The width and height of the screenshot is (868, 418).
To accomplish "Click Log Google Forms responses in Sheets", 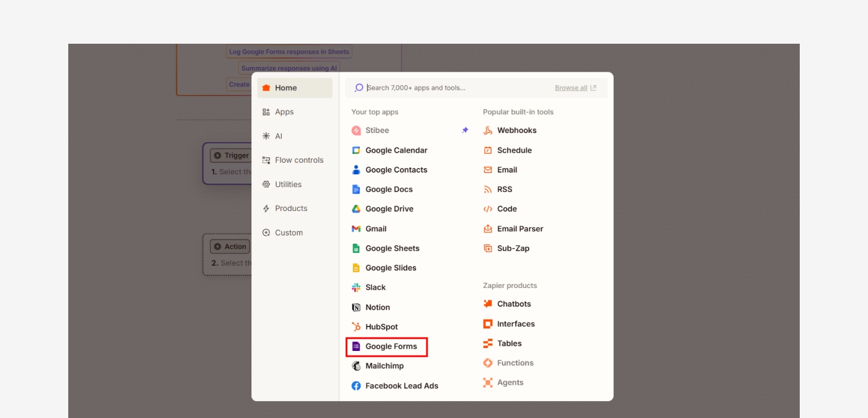I will tap(289, 52).
